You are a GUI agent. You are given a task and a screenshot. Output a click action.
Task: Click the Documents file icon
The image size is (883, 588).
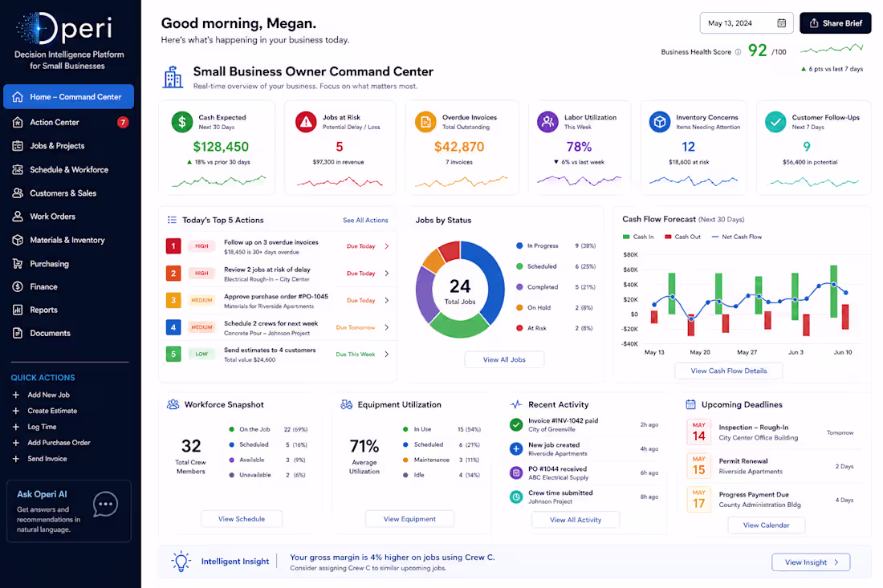[x=18, y=333]
